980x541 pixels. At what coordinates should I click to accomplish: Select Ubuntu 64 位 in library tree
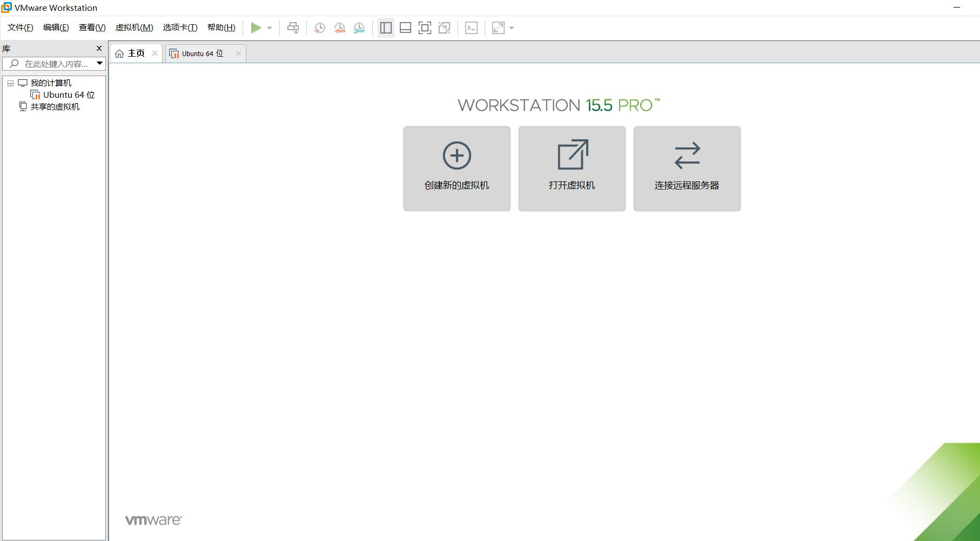click(69, 94)
